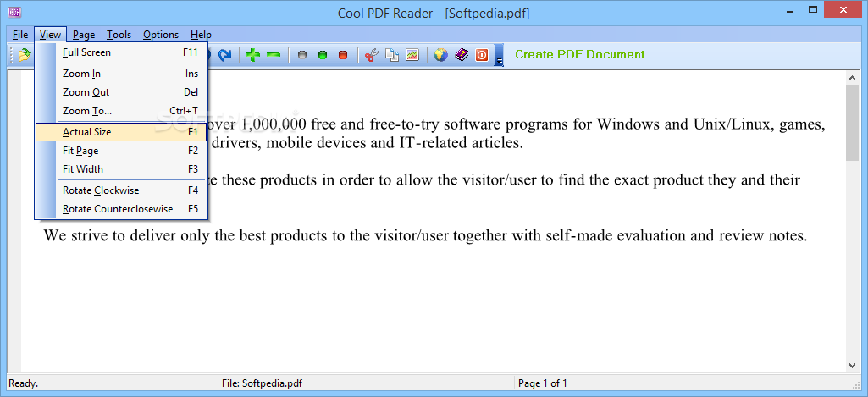Click the red circle toolbar button

(x=343, y=55)
